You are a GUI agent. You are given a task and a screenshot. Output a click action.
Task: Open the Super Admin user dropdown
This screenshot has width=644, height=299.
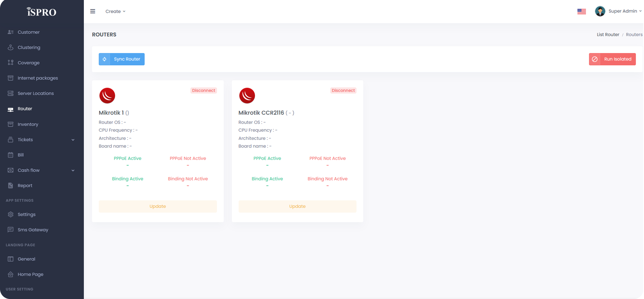point(625,11)
